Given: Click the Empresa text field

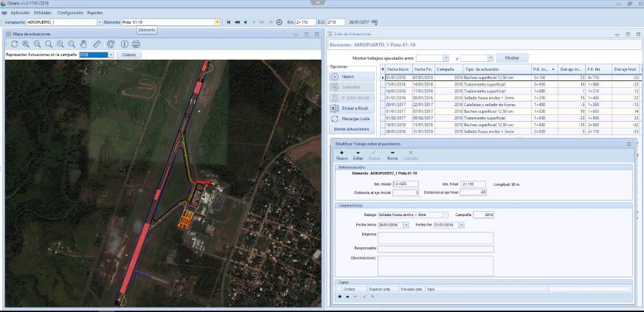Looking at the screenshot, I should click(x=435, y=237).
